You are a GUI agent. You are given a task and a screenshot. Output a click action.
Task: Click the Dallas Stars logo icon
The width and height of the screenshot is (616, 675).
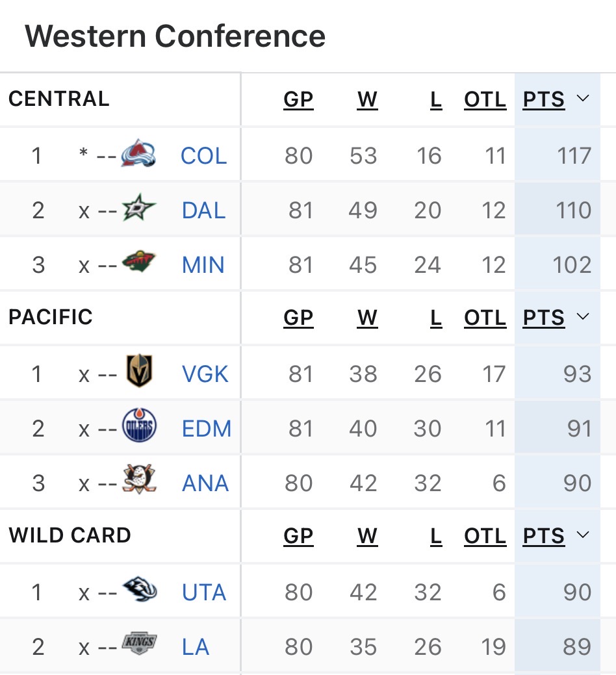click(139, 209)
